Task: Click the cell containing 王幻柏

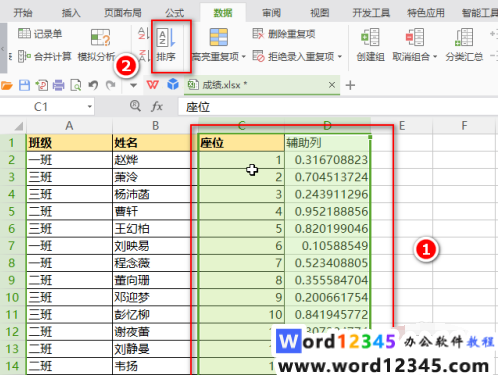Action: point(155,229)
